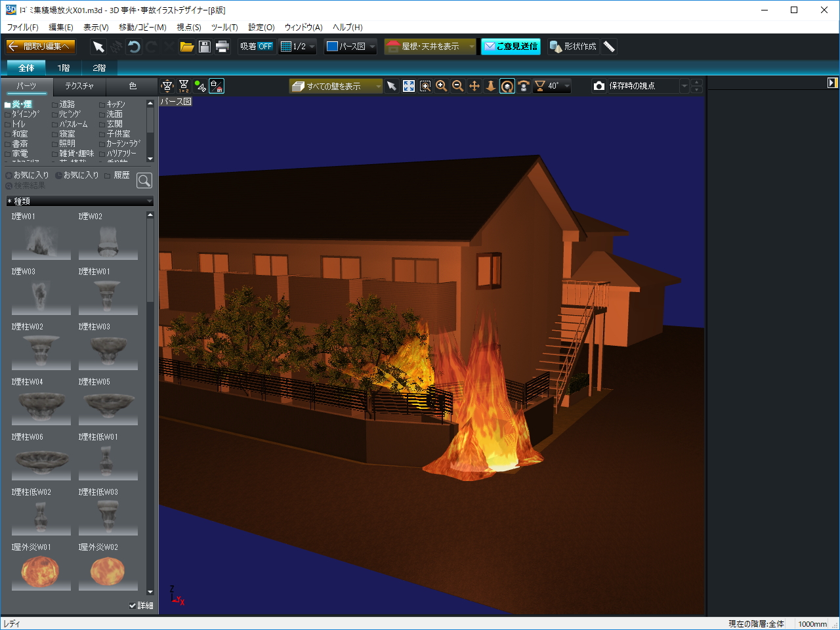840x630 pixels.
Task: Switch to the 色 color tab
Action: pyautogui.click(x=133, y=86)
